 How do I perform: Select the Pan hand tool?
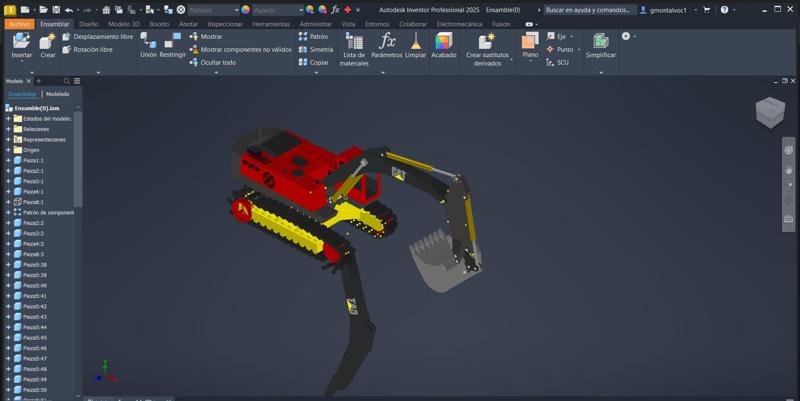point(789,169)
